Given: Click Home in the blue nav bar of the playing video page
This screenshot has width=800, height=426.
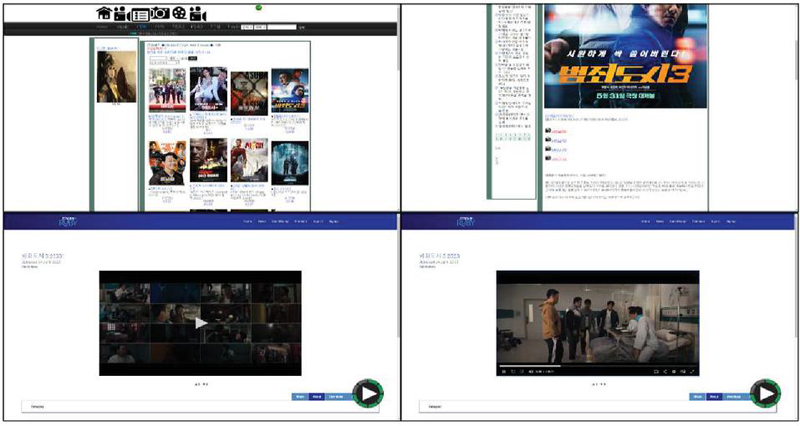Looking at the screenshot, I should [645, 221].
